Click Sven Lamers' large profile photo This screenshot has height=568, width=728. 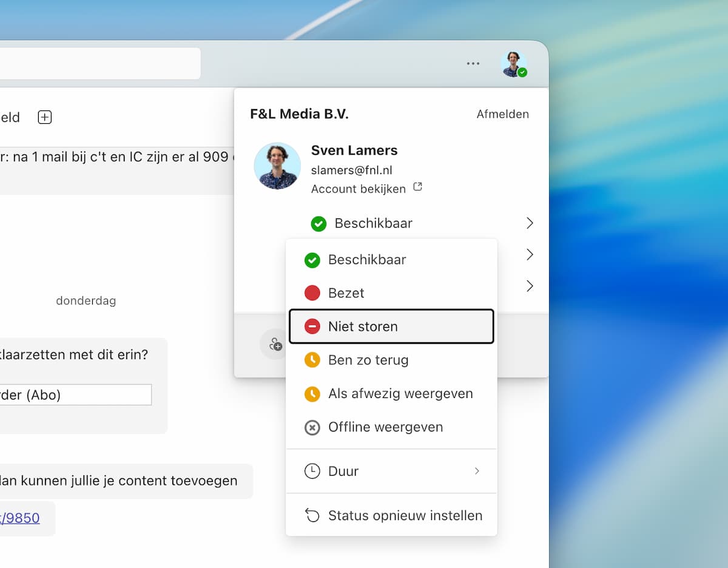[277, 166]
